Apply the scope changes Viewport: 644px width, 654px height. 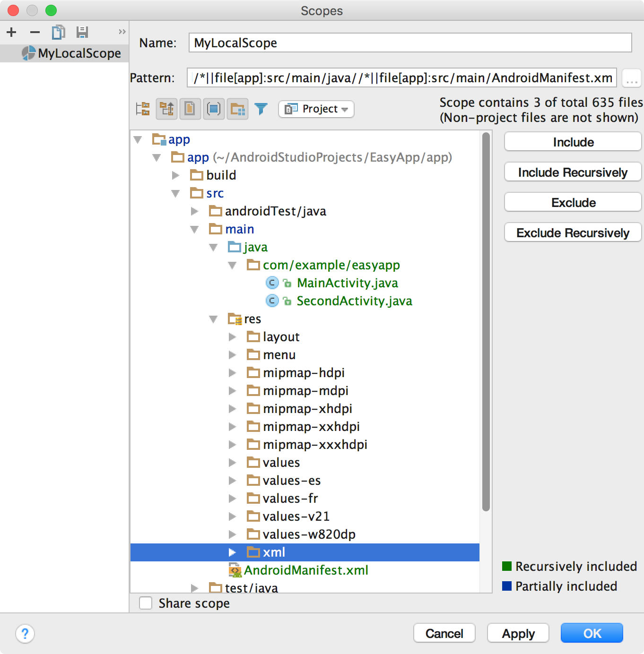point(518,633)
